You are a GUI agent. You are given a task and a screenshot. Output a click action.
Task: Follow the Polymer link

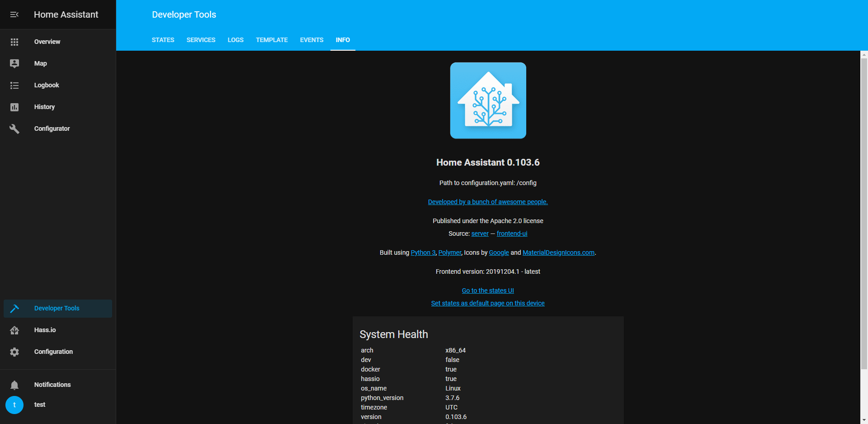(450, 252)
